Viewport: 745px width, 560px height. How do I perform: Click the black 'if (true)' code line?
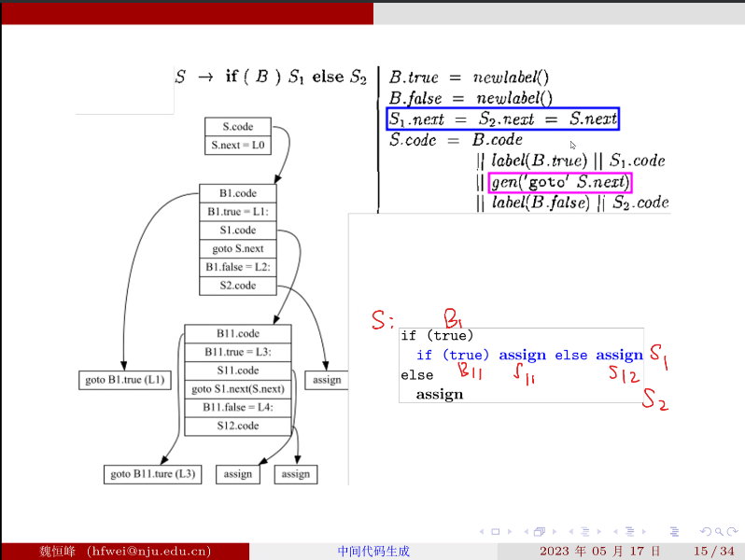[x=437, y=336]
